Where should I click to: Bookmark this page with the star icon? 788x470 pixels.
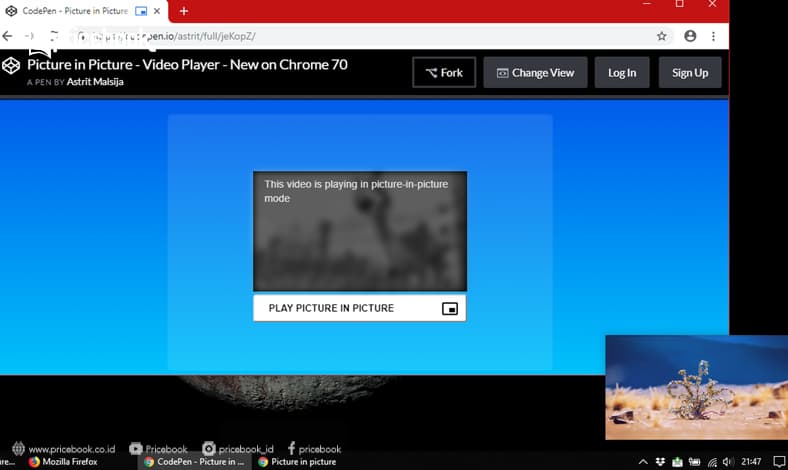[661, 36]
